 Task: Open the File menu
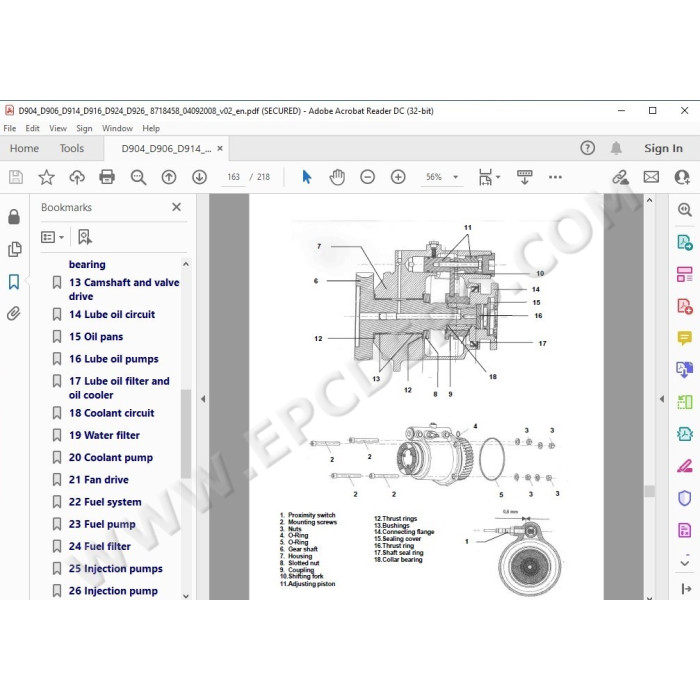pos(9,129)
